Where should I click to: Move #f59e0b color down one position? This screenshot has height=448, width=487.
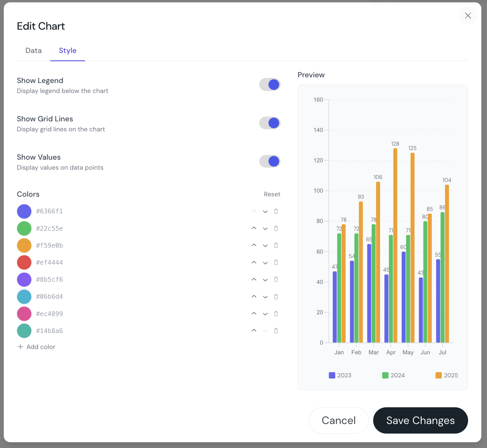click(265, 246)
